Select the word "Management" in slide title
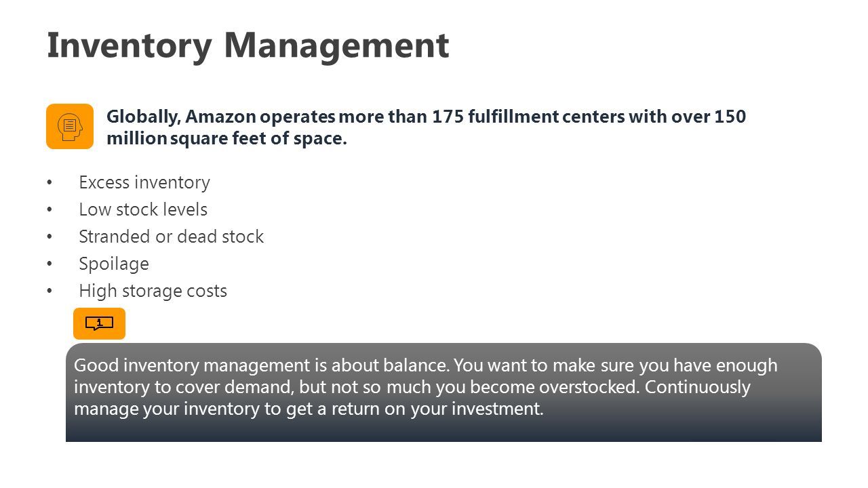 (x=336, y=46)
